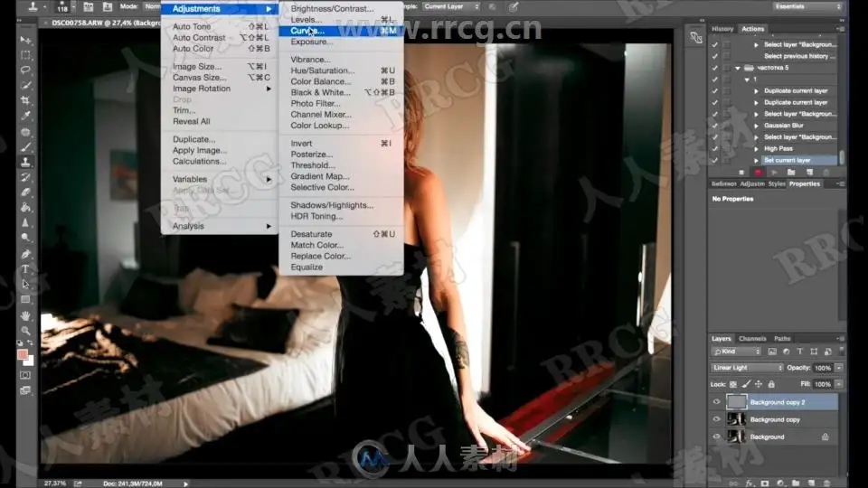
Task: Choose Curves from Adjustments submenu
Action: tap(341, 31)
